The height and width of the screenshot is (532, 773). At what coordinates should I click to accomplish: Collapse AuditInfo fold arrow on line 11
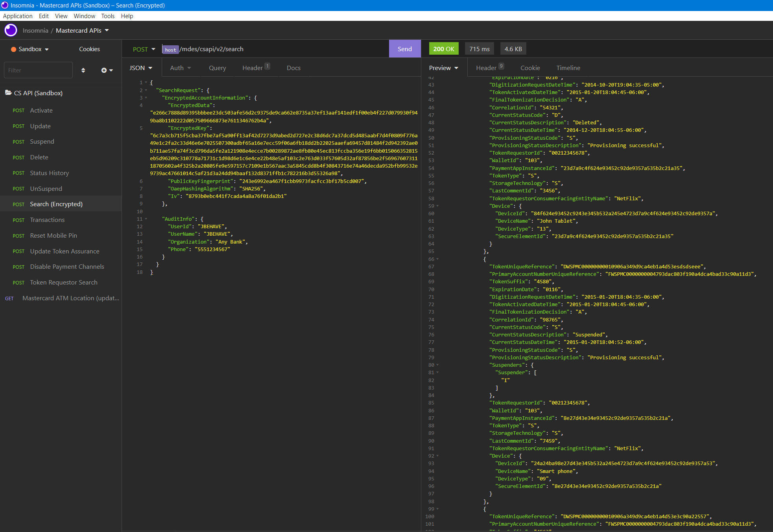point(146,219)
